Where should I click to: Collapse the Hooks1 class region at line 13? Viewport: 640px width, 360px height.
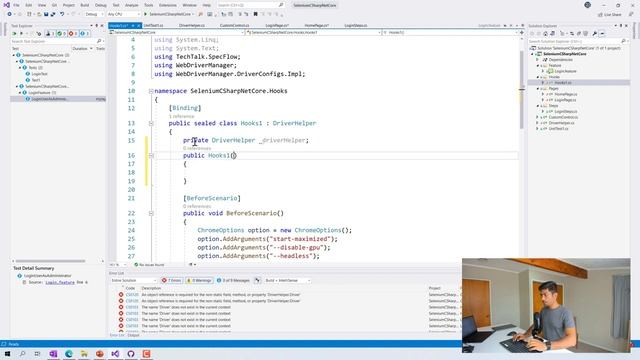(x=151, y=123)
